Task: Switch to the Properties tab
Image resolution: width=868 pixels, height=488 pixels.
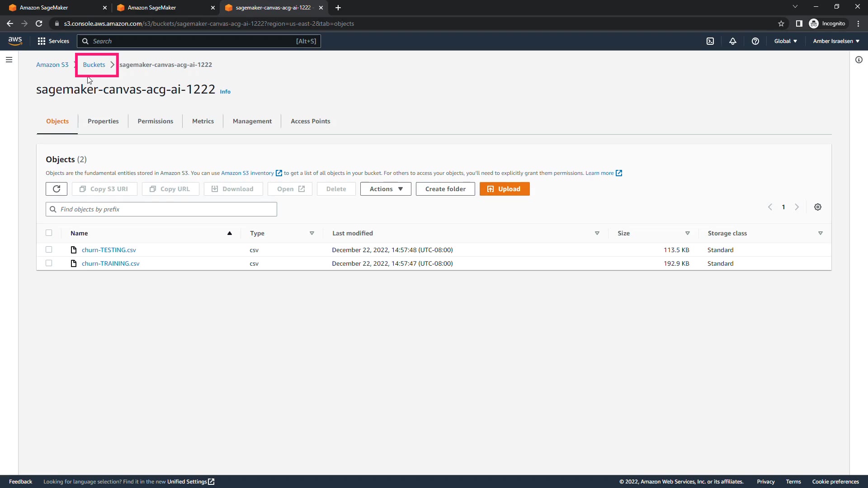Action: tap(103, 121)
